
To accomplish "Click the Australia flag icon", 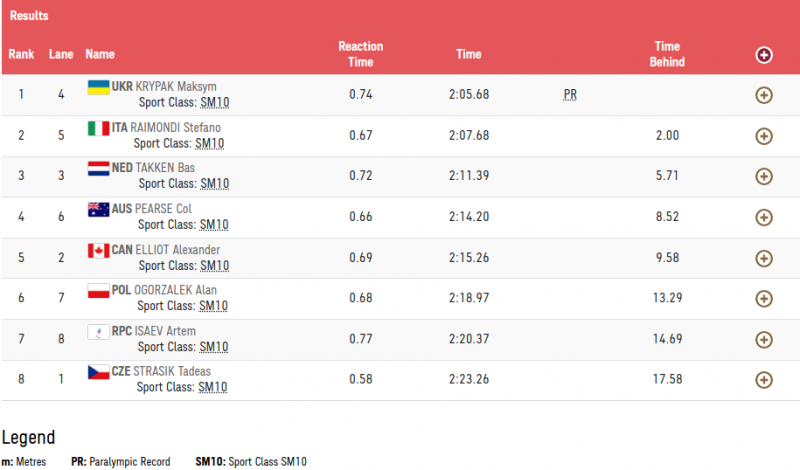I will point(98,209).
